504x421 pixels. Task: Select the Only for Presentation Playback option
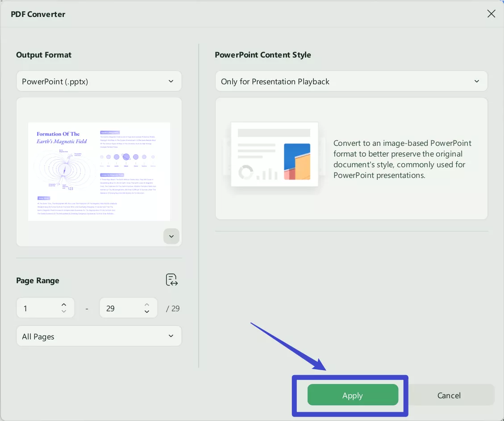[351, 81]
